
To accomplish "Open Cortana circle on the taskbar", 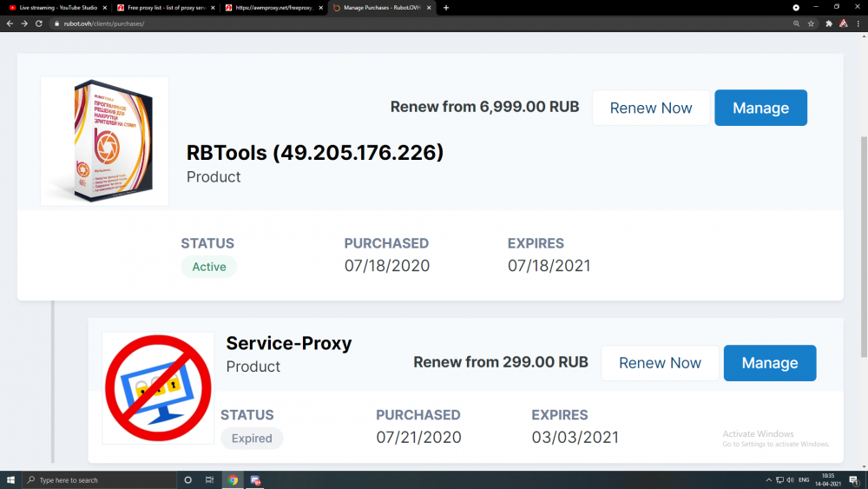I will click(187, 479).
